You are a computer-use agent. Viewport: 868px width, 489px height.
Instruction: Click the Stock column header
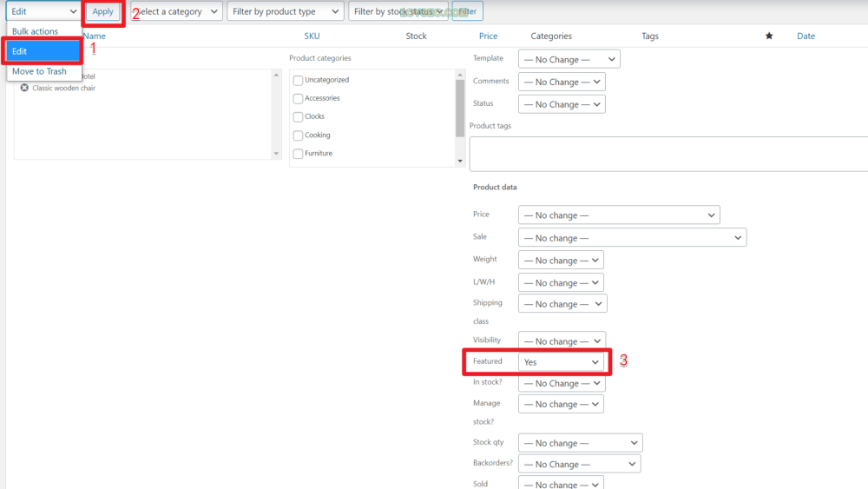[x=417, y=36]
